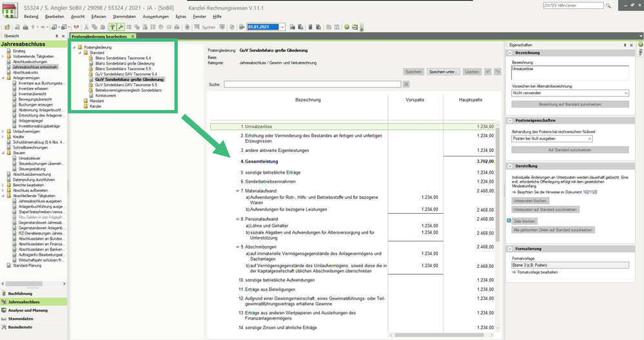
Task: Clear the Suche field with X button
Action: 405,84
